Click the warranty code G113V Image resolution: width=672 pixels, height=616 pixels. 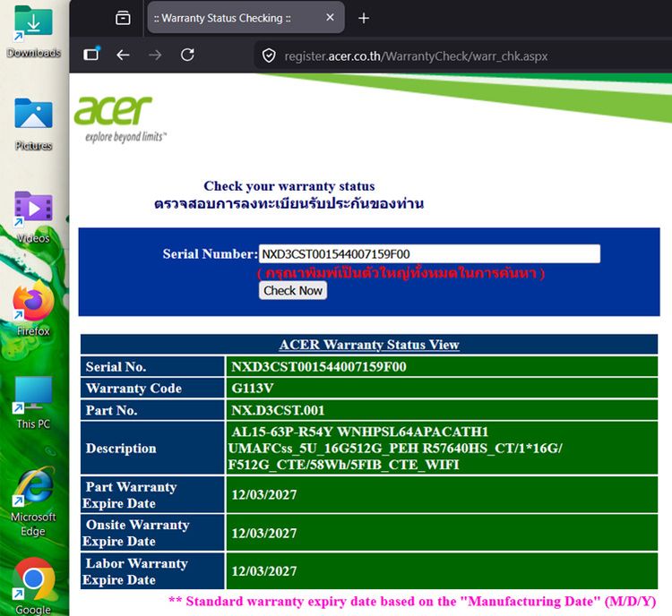252,388
